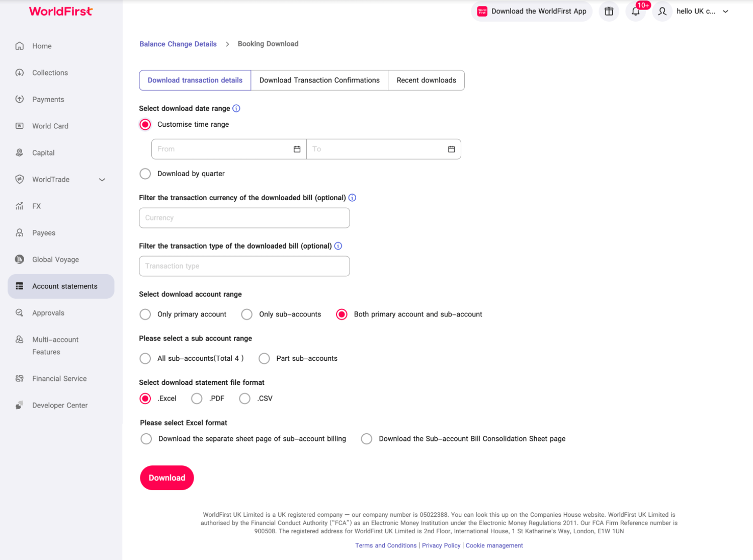This screenshot has height=560, width=753.
Task: Open the notifications bell icon
Action: click(x=635, y=11)
